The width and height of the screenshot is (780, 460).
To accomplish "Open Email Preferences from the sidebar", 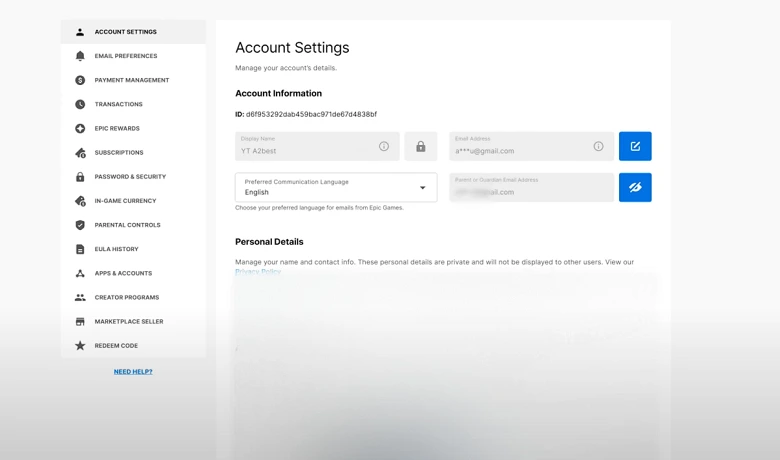I will (x=125, y=56).
